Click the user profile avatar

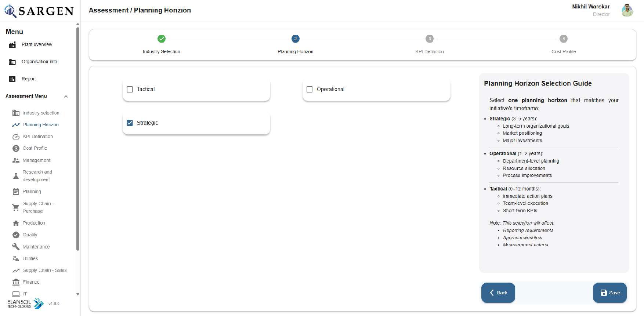[627, 10]
